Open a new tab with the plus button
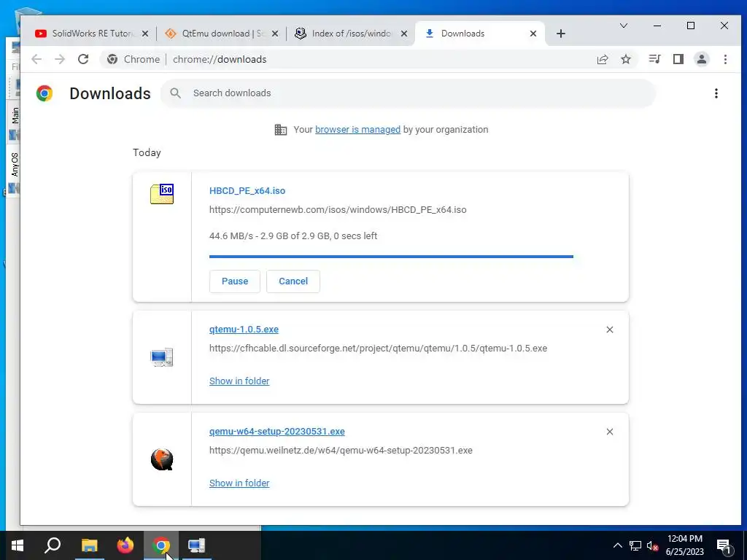Viewport: 747px width, 560px height. click(561, 34)
